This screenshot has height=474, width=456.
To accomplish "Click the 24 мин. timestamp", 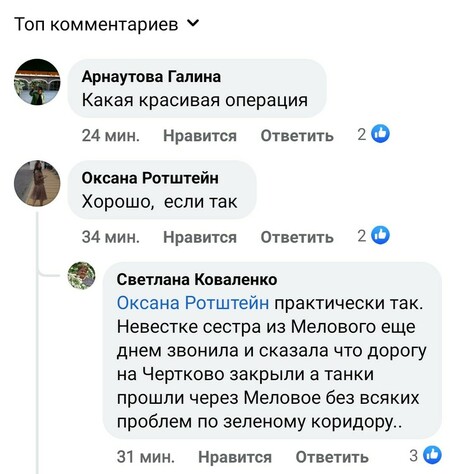I will [111, 136].
